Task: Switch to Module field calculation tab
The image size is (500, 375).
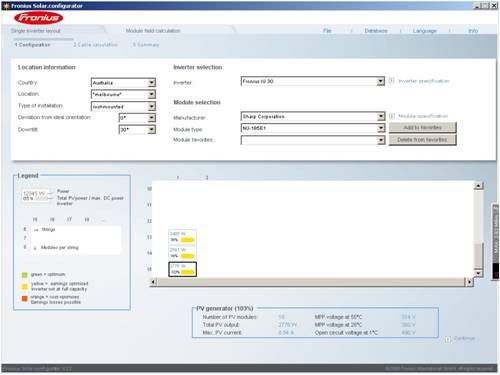Action: pos(153,31)
